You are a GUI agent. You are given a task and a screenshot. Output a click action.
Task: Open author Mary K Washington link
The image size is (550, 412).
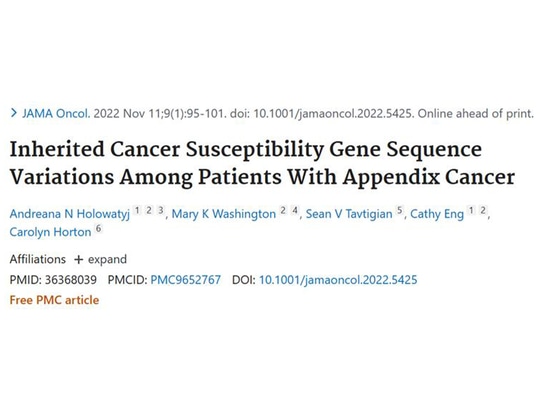click(224, 214)
